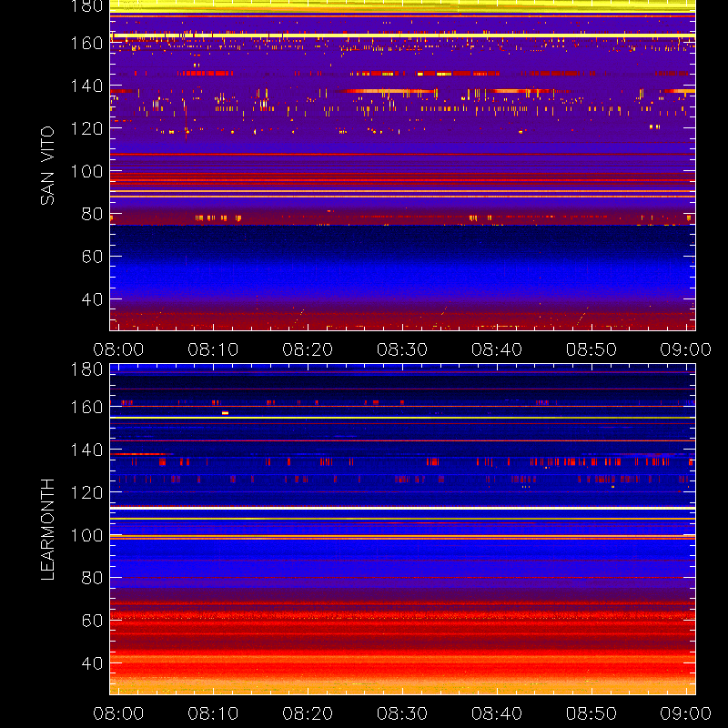Click the 08:30 time label below Learmonth plot
This screenshot has width=728, height=728.
pyautogui.click(x=402, y=713)
